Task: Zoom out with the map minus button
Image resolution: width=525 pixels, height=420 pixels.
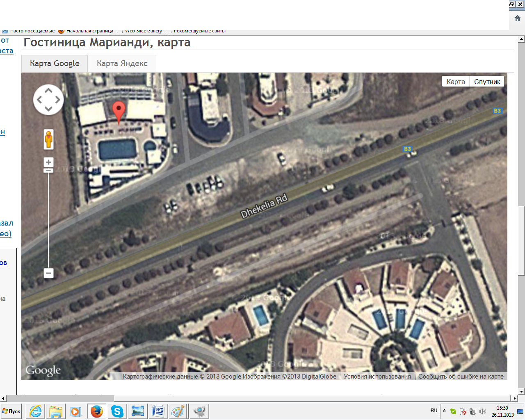Action: pyautogui.click(x=48, y=273)
